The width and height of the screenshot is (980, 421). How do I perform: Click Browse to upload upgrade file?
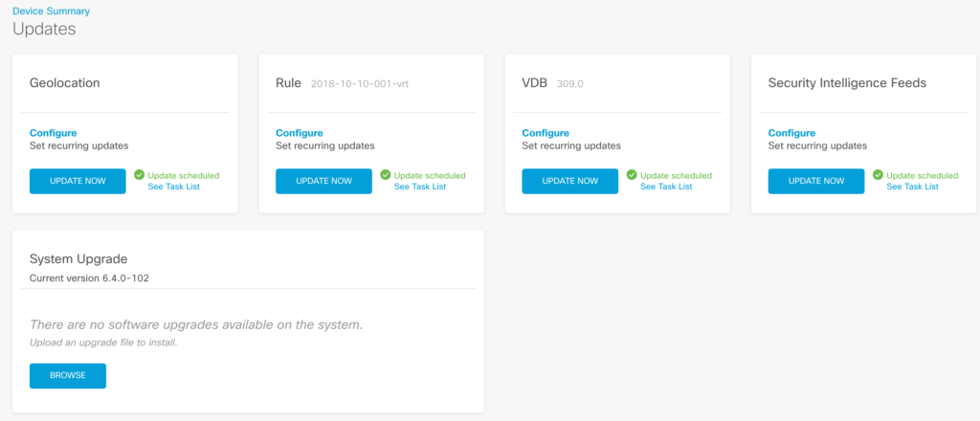(x=68, y=376)
